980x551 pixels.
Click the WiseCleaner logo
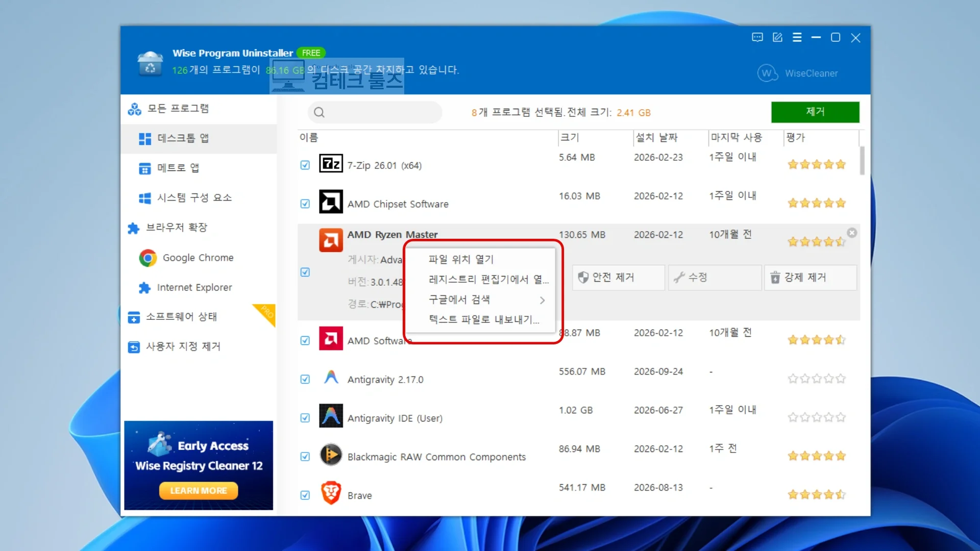click(x=798, y=73)
